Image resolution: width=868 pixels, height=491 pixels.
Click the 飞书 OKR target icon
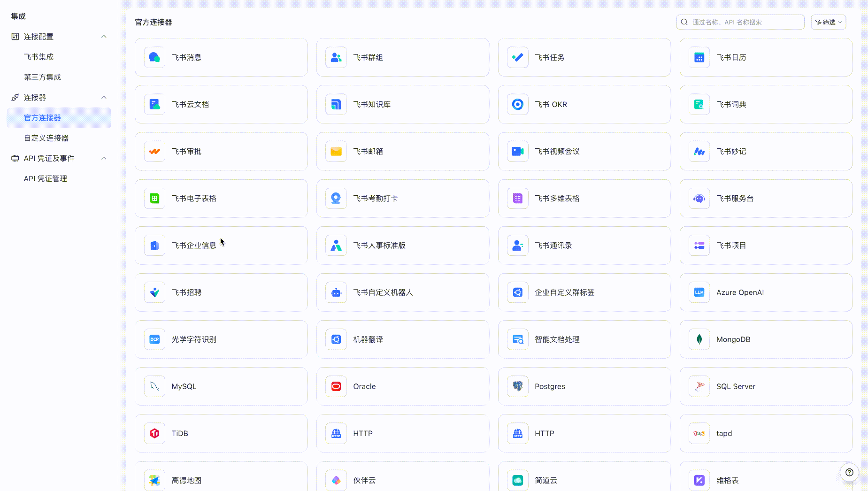(518, 104)
